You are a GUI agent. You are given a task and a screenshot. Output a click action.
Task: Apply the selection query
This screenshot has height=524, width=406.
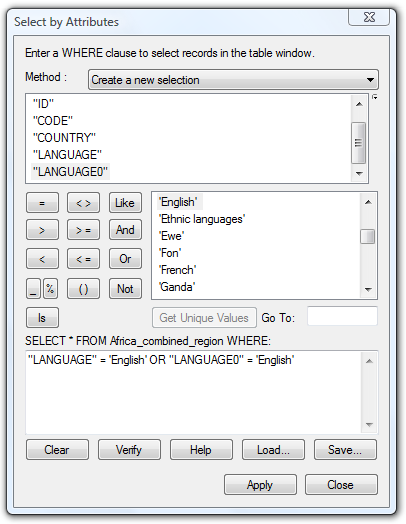point(260,485)
